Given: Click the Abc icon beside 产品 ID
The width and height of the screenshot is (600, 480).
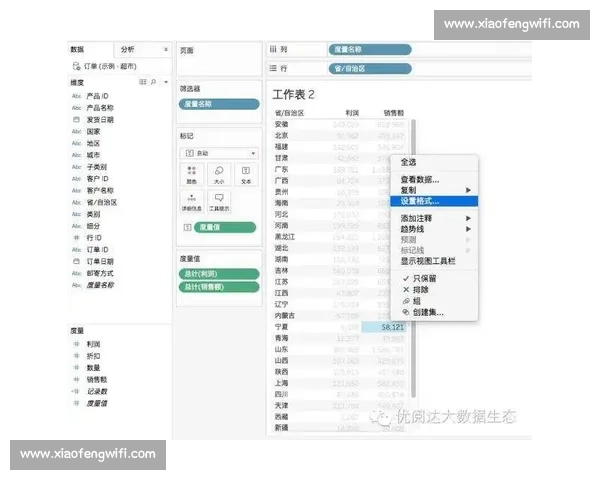Looking at the screenshot, I should (x=77, y=96).
